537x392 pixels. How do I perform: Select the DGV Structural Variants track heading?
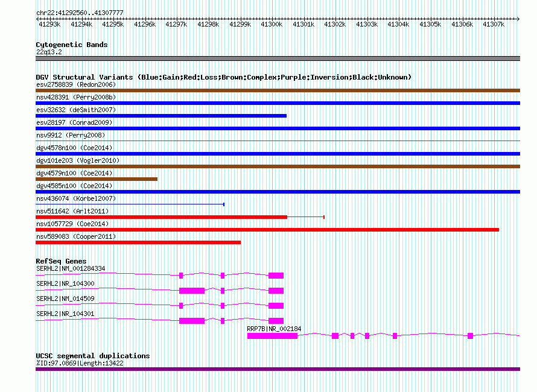(x=223, y=77)
